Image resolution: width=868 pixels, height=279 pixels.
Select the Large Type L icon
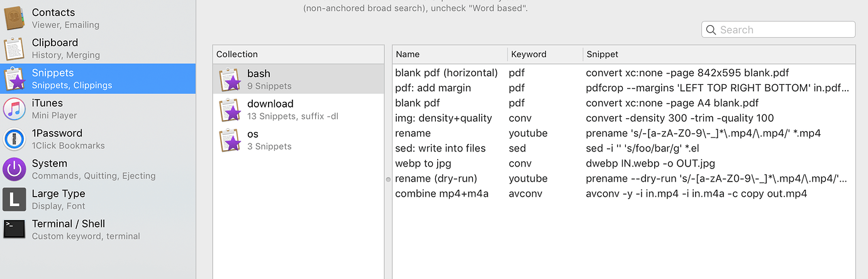click(14, 199)
